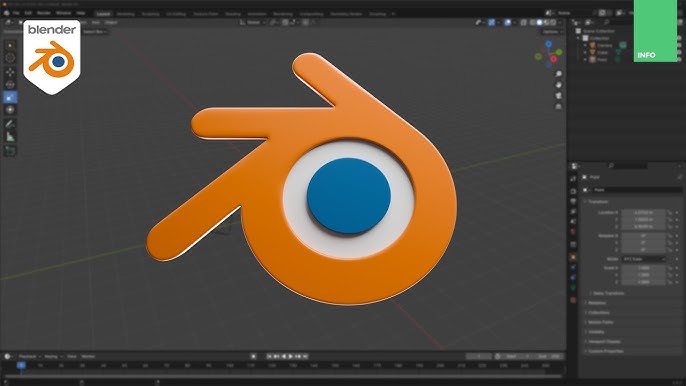Open the Render properties tab
This screenshot has width=686, height=386.
click(574, 191)
